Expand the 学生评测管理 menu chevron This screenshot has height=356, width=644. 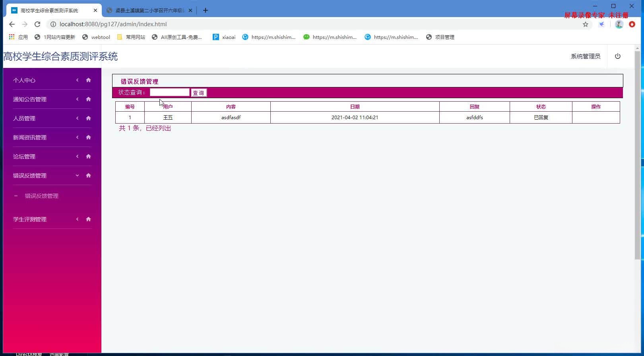(x=77, y=219)
